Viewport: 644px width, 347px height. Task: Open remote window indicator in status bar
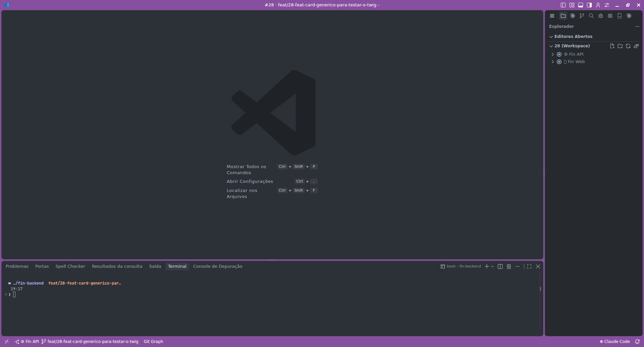tap(7, 342)
